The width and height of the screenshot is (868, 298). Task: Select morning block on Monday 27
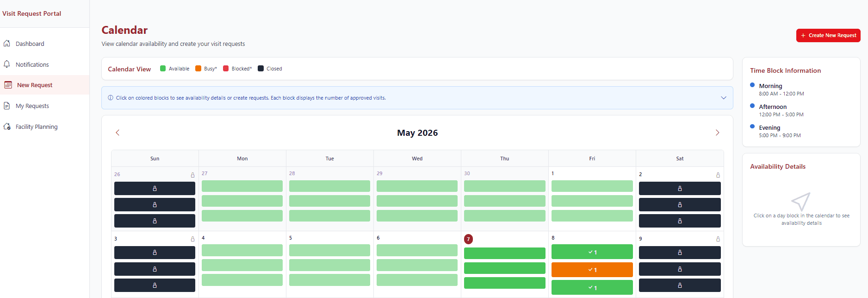click(x=242, y=186)
